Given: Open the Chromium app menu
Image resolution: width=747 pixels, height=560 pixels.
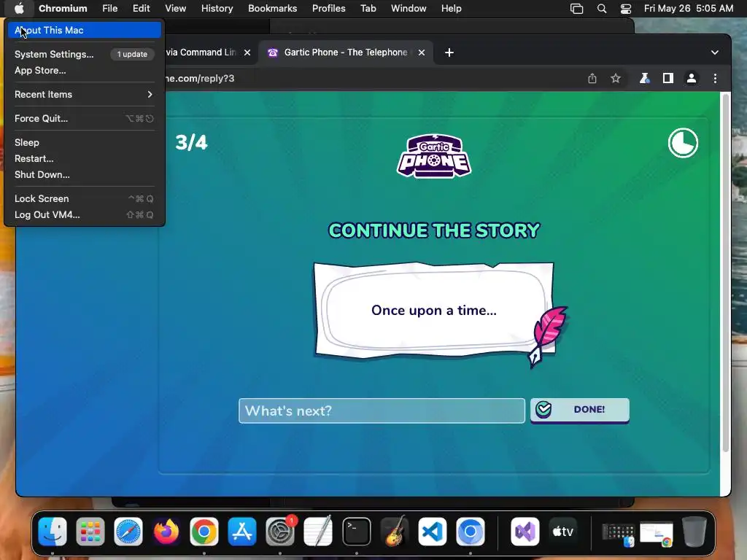Looking at the screenshot, I should point(63,8).
